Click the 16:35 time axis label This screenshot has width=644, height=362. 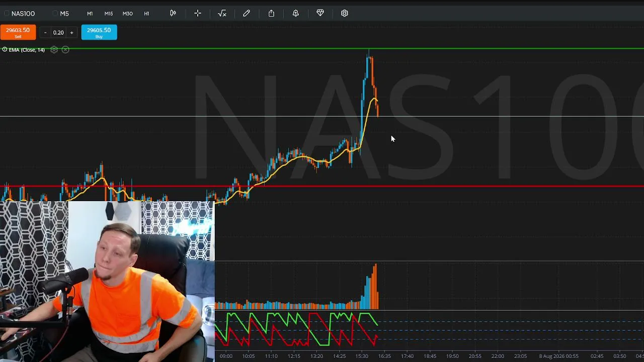[x=384, y=356]
